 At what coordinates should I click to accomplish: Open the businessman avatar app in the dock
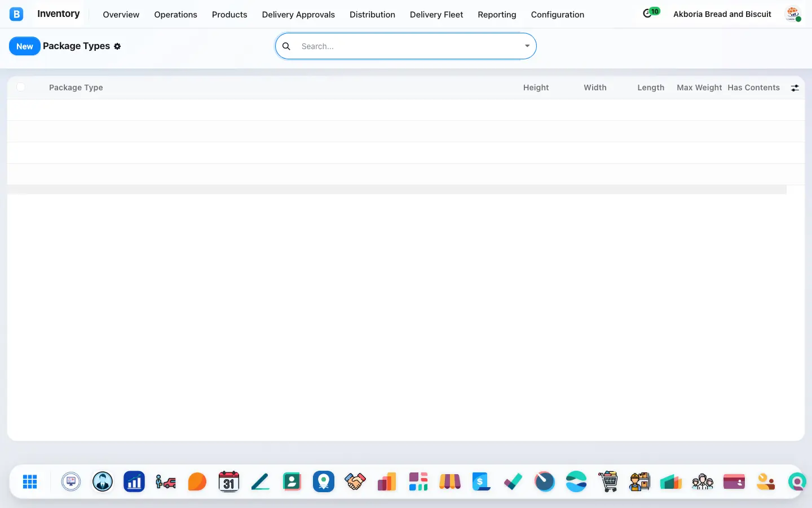point(103,481)
